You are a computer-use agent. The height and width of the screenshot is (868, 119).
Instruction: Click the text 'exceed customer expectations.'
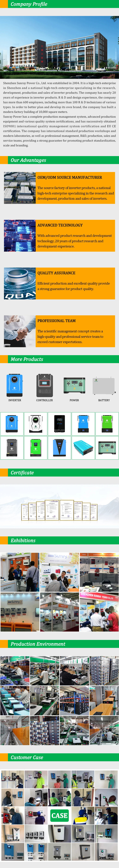tap(60, 342)
